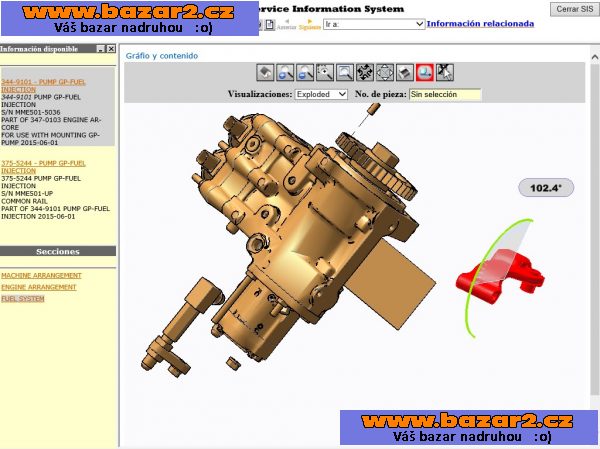Click the Cerrar SIS button
Viewport: 600px width, 449px height.
tap(575, 9)
